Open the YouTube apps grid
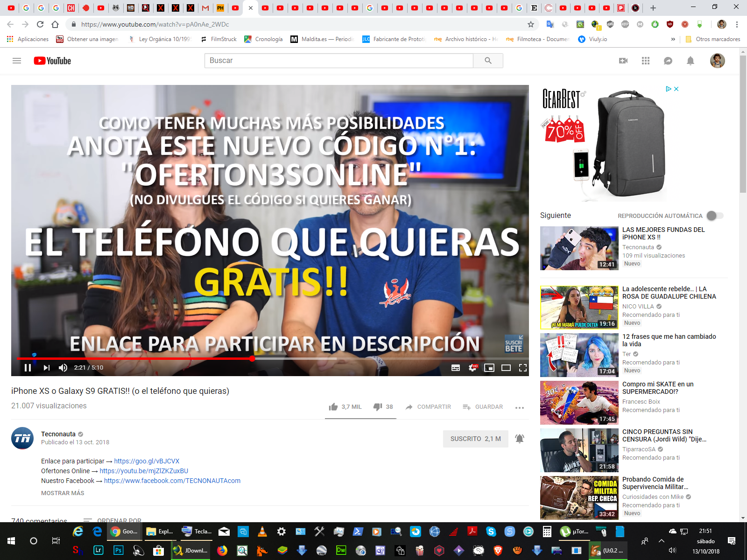Viewport: 747px width, 560px height. point(646,61)
